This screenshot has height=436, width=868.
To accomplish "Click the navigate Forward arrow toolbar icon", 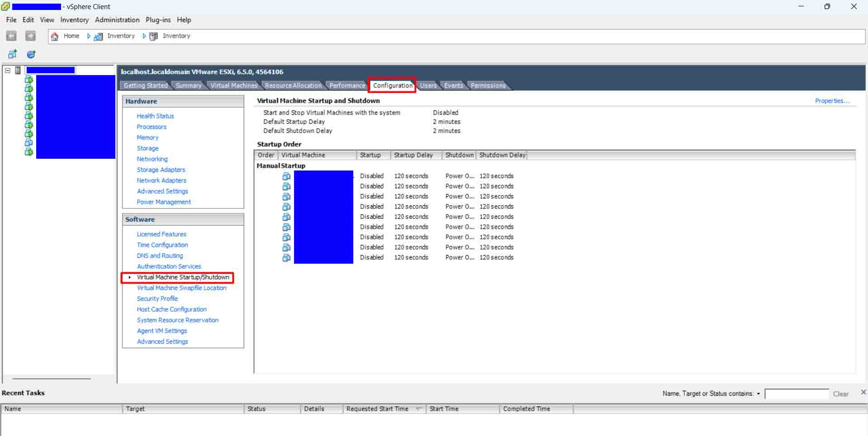I will point(30,36).
